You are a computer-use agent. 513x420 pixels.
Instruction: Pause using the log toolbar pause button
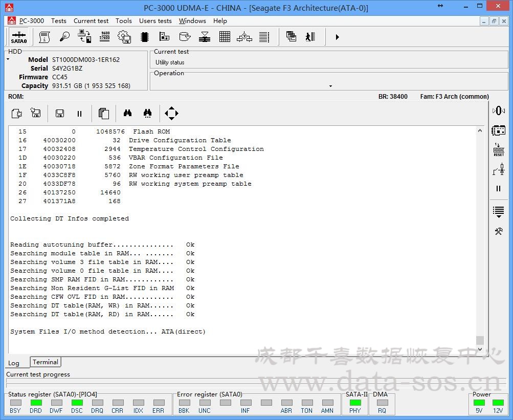pos(79,114)
